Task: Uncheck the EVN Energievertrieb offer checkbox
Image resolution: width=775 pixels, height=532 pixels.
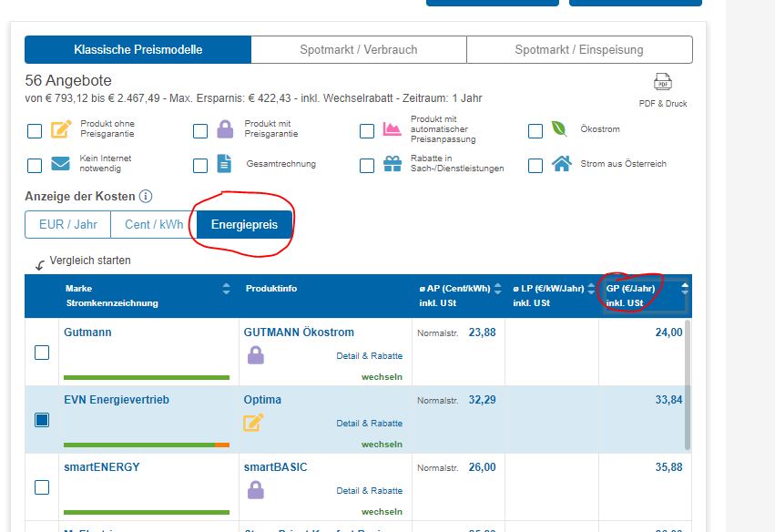Action: [x=42, y=420]
